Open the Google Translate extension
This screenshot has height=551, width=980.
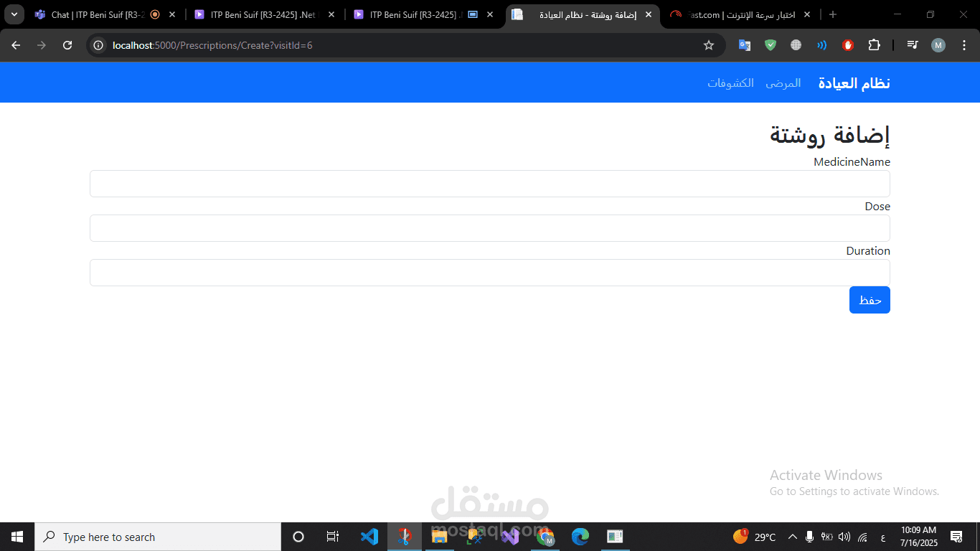pos(745,45)
